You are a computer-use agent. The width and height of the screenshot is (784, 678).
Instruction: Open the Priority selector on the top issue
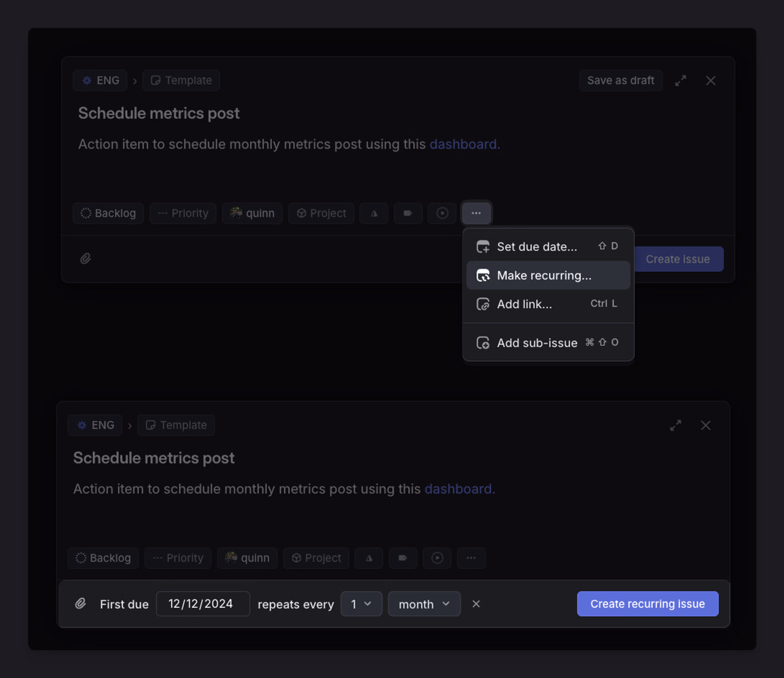pos(183,213)
